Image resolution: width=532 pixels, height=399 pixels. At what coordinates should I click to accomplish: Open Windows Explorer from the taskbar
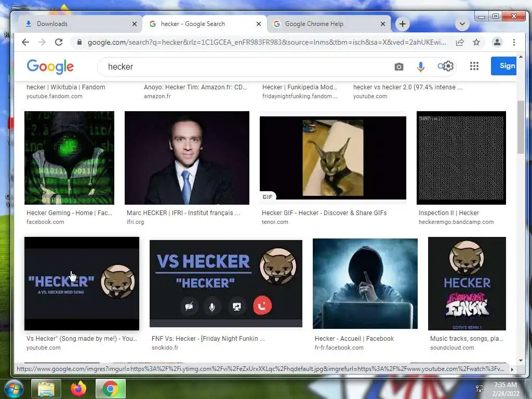46,389
